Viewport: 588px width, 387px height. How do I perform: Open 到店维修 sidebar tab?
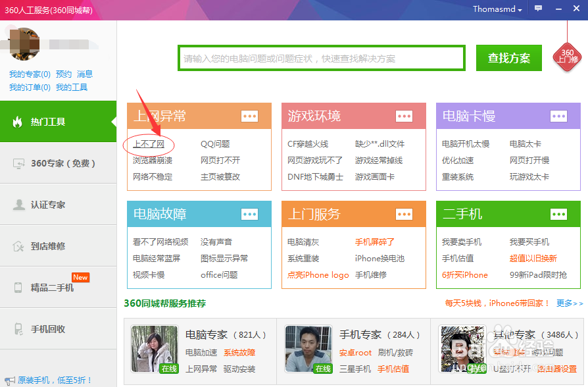(58, 246)
